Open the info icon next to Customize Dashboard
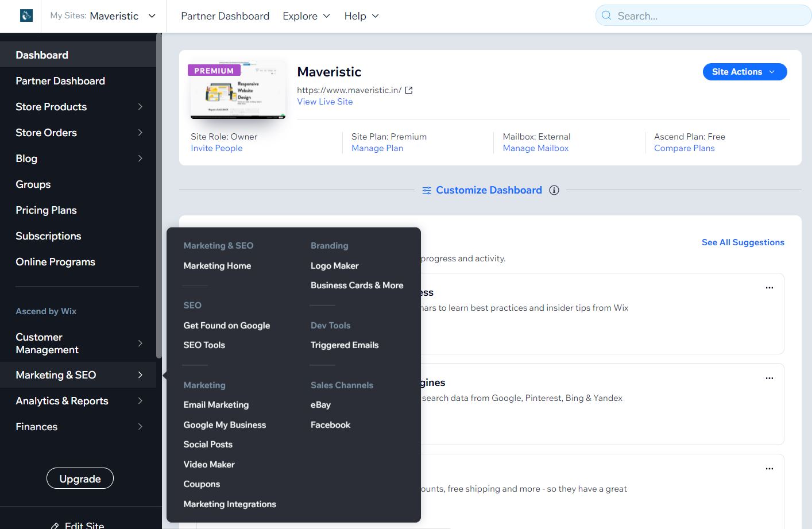The height and width of the screenshot is (529, 812). 554,190
